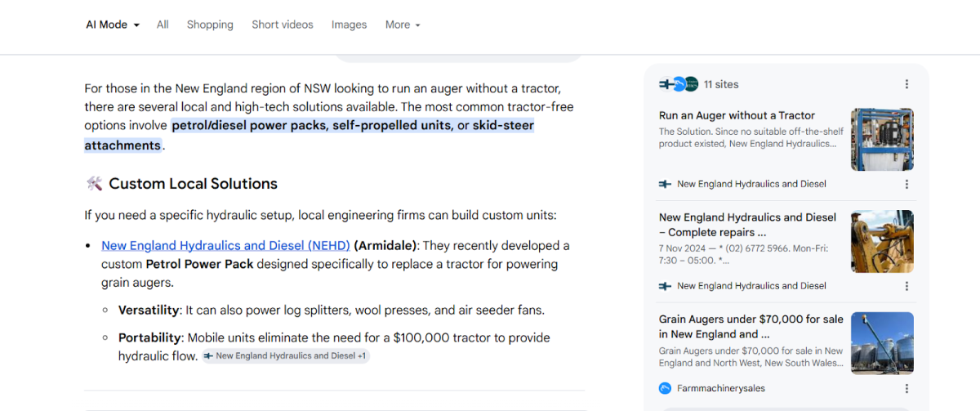
Task: Click the New England Hydraulics and Diesel +1 source chip
Action: 286,356
